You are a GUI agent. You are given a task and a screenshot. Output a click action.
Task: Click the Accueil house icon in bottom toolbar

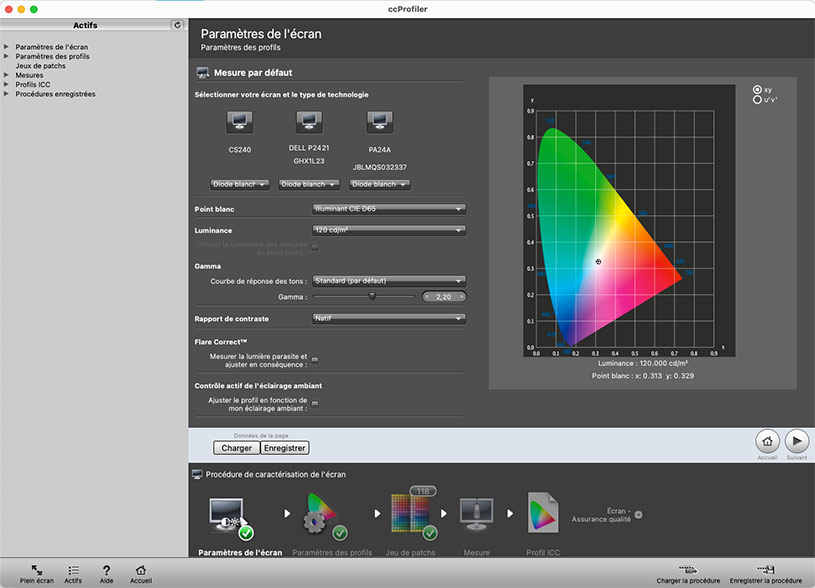[x=141, y=570]
